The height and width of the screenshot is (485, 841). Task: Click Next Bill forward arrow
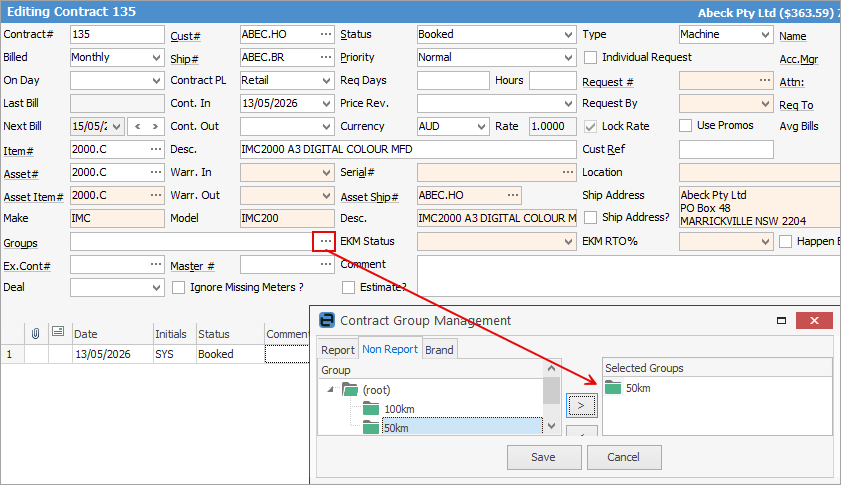pyautogui.click(x=155, y=127)
